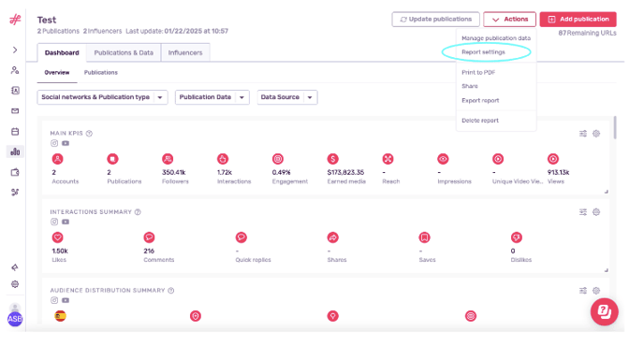Click the dashboard vertical scrollbar
Screen dimensions: 644x345
click(x=615, y=127)
